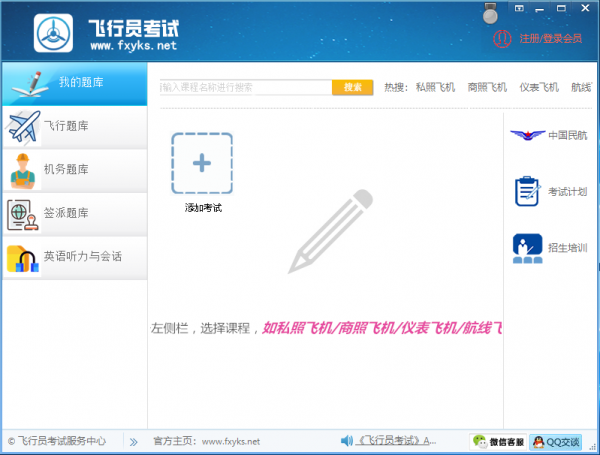Click the 中国民航 wings logo icon
600x455 pixels.
point(528,135)
